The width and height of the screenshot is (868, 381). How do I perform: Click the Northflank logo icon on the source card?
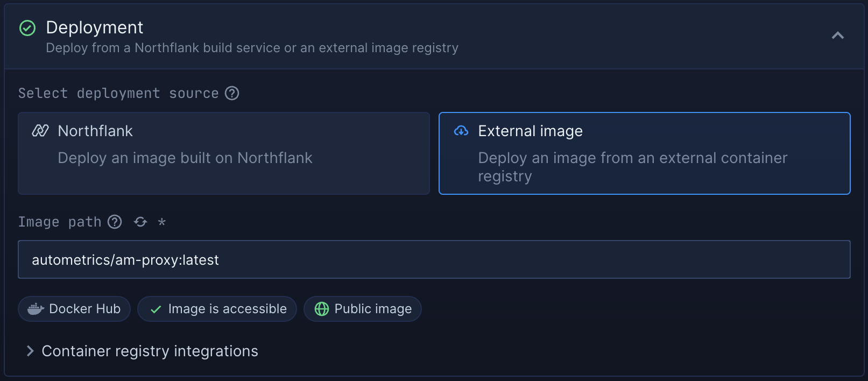pyautogui.click(x=40, y=130)
